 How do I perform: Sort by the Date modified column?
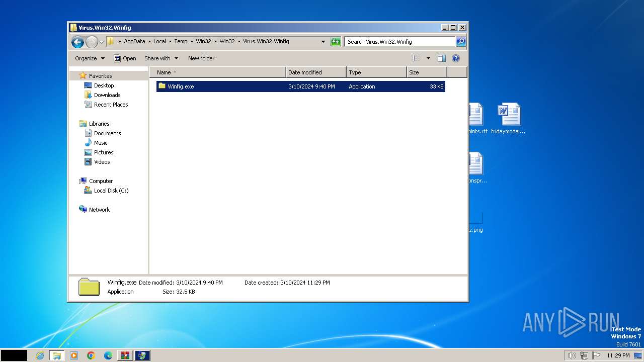click(x=316, y=72)
